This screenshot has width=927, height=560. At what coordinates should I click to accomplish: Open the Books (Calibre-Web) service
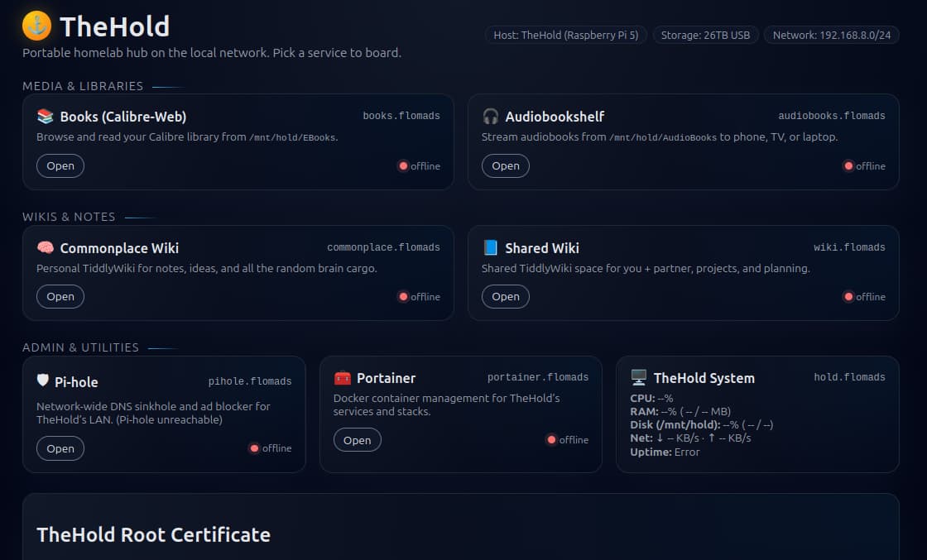[60, 165]
